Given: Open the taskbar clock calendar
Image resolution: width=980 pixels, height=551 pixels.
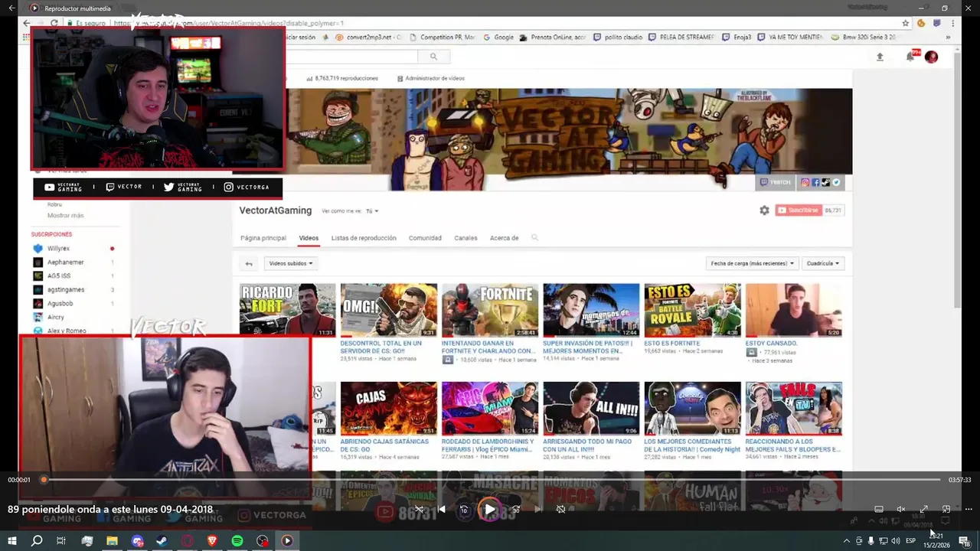Looking at the screenshot, I should (x=936, y=541).
